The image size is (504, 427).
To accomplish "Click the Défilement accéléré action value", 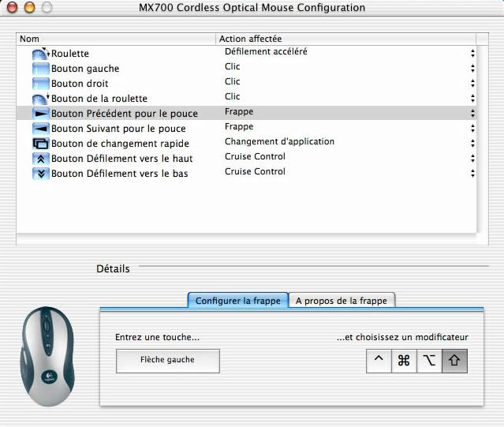I will click(266, 51).
